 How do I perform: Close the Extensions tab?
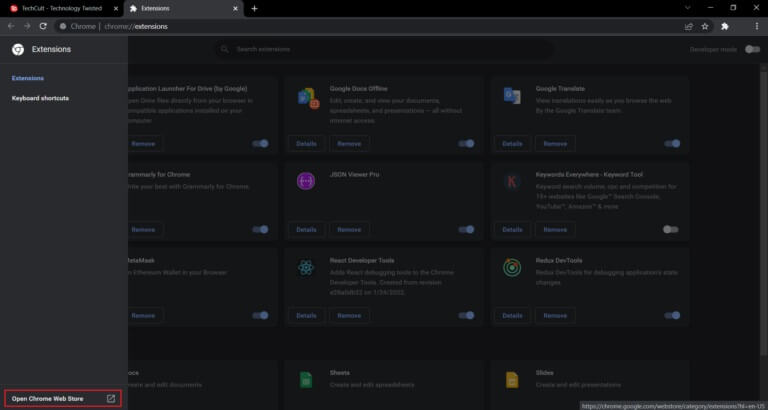pyautogui.click(x=235, y=8)
